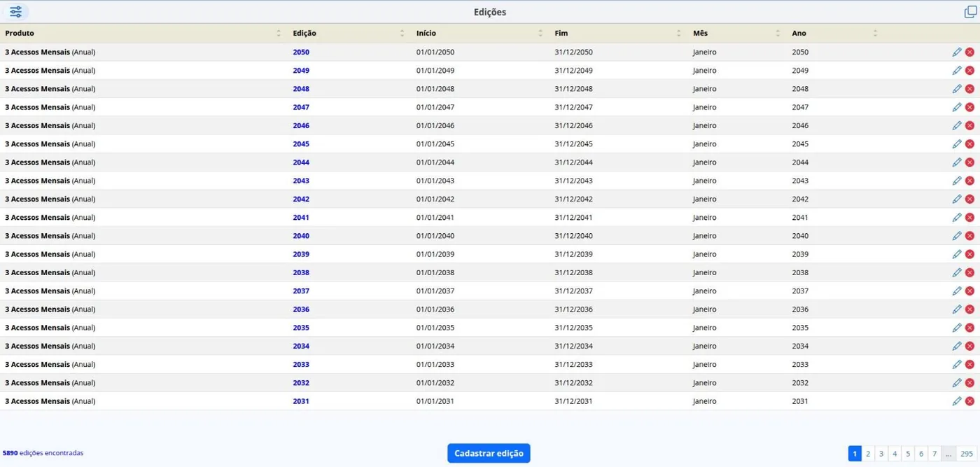The width and height of the screenshot is (980, 467).
Task: Go to page 2 of results
Action: point(868,454)
